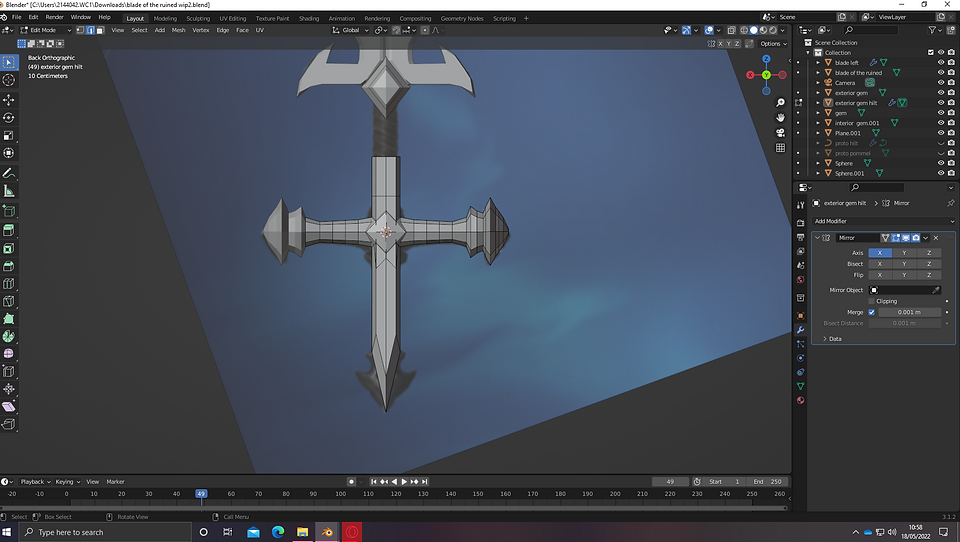Open the Modifier properties wrench tab
This screenshot has width=960, height=542.
(x=800, y=330)
